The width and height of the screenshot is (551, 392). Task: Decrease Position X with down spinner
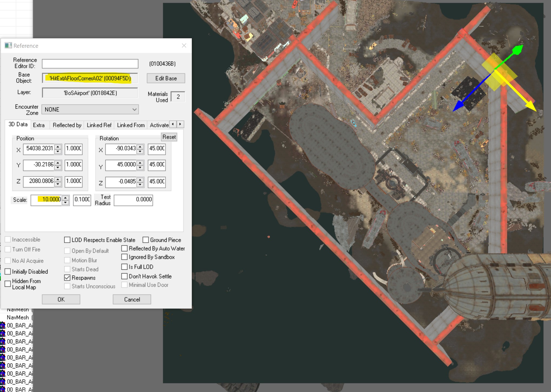coord(58,151)
